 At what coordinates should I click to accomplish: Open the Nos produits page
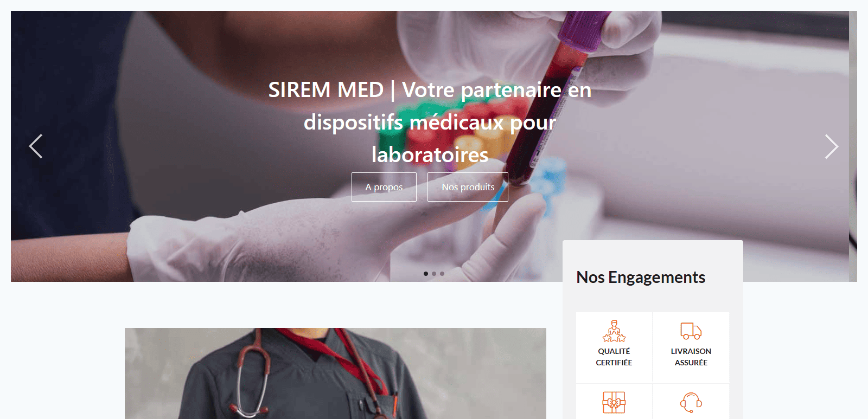468,187
